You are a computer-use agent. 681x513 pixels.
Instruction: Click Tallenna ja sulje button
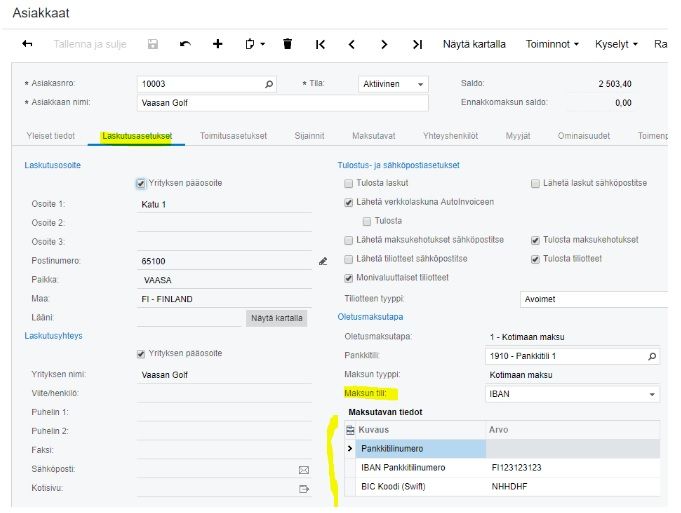[90, 44]
